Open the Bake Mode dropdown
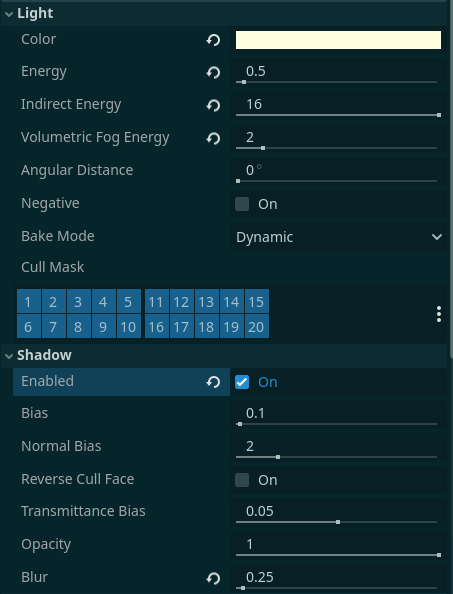 [338, 237]
